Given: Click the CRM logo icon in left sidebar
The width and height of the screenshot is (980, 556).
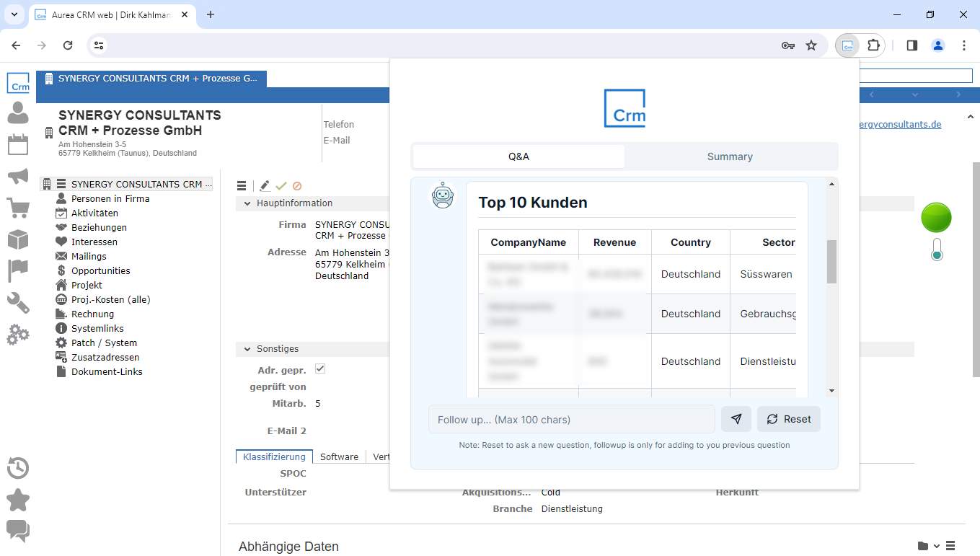Looking at the screenshot, I should pyautogui.click(x=18, y=83).
